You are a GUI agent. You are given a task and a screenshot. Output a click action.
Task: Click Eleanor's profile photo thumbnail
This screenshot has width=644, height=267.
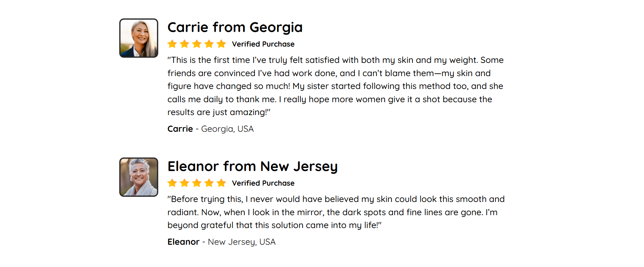139,177
